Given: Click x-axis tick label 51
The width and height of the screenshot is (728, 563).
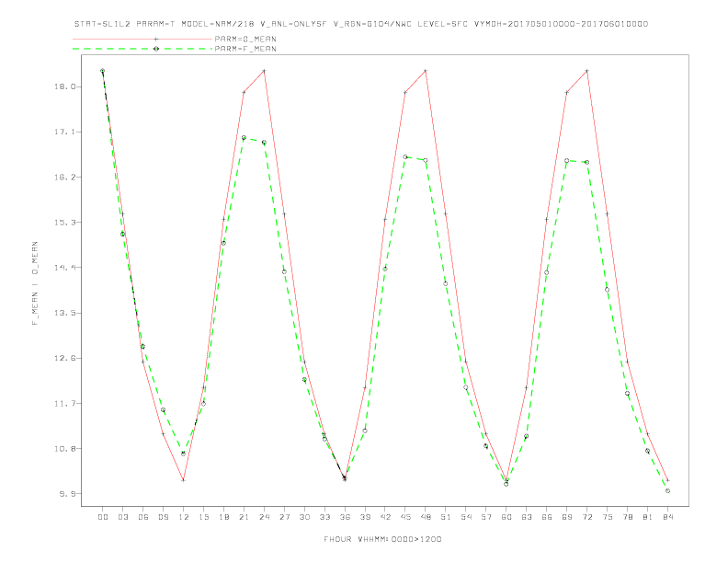Looking at the screenshot, I should click(x=446, y=517).
